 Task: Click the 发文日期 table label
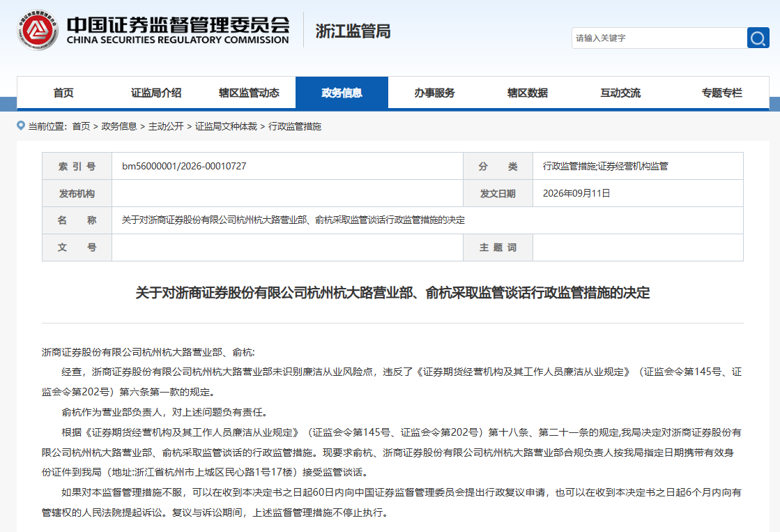(498, 194)
